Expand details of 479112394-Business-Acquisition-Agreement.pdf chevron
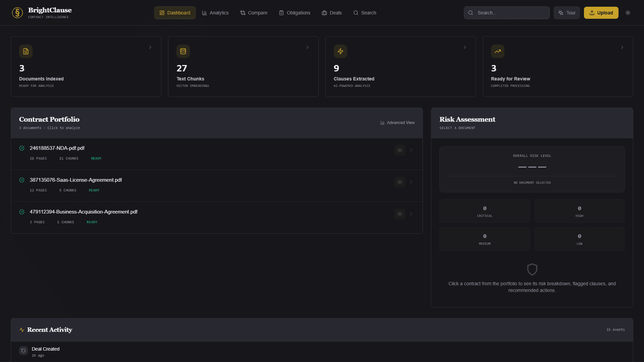 point(411,214)
